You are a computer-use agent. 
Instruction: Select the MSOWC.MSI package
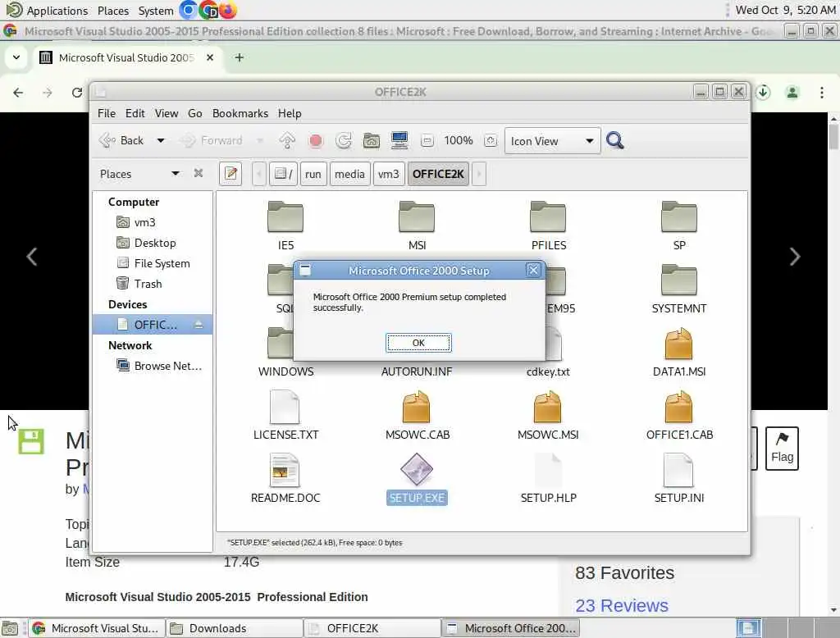[547, 407]
